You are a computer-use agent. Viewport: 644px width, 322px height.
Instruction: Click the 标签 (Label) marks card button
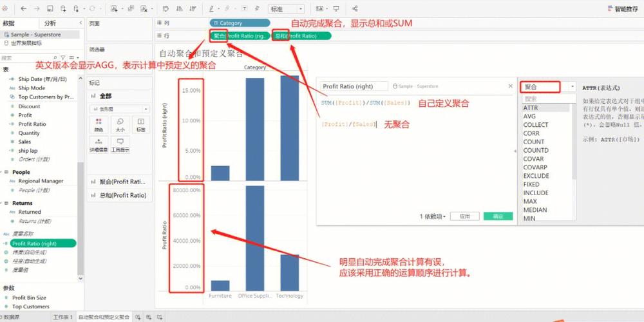click(x=141, y=124)
